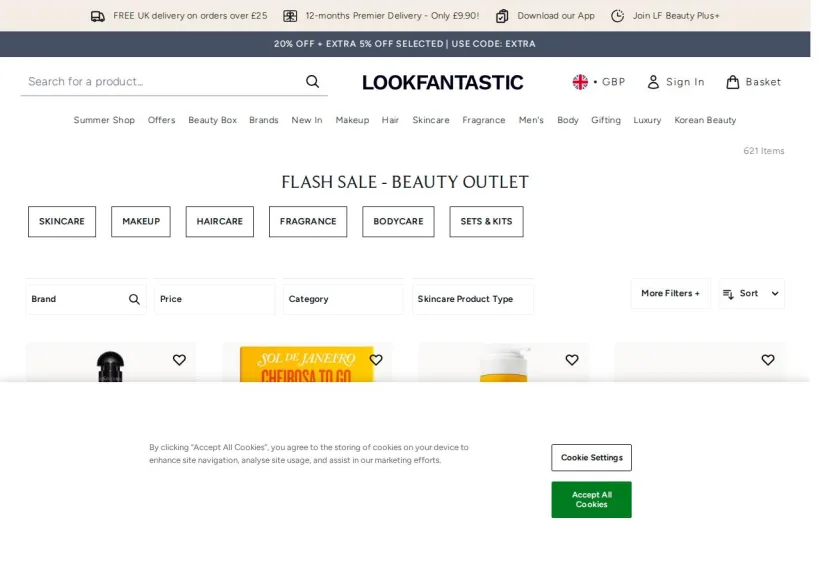The height and width of the screenshot is (577, 820).
Task: Open the yellow pump bottle thumbnail
Action: 504,364
